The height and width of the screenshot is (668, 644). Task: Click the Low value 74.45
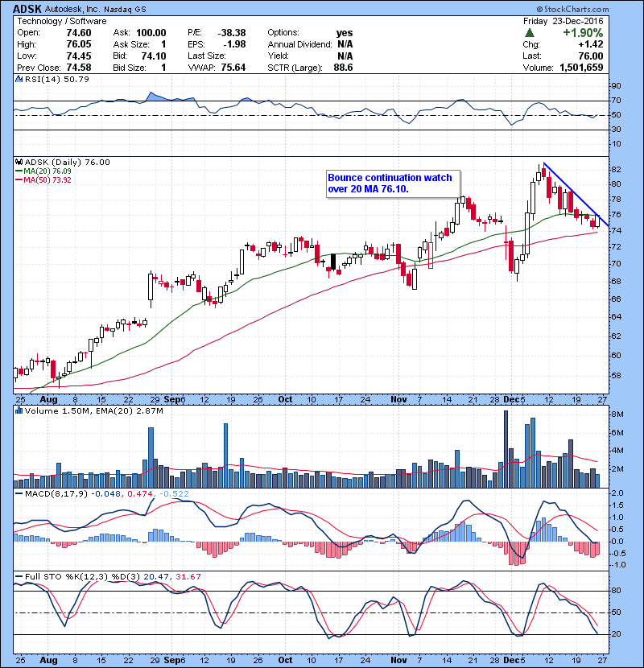pyautogui.click(x=79, y=56)
